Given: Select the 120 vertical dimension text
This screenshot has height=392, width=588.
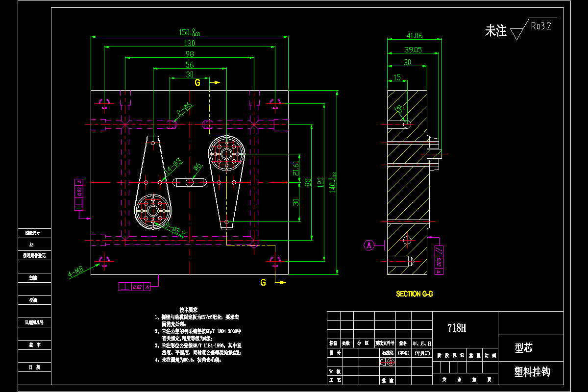Looking at the screenshot, I should pos(321,182).
